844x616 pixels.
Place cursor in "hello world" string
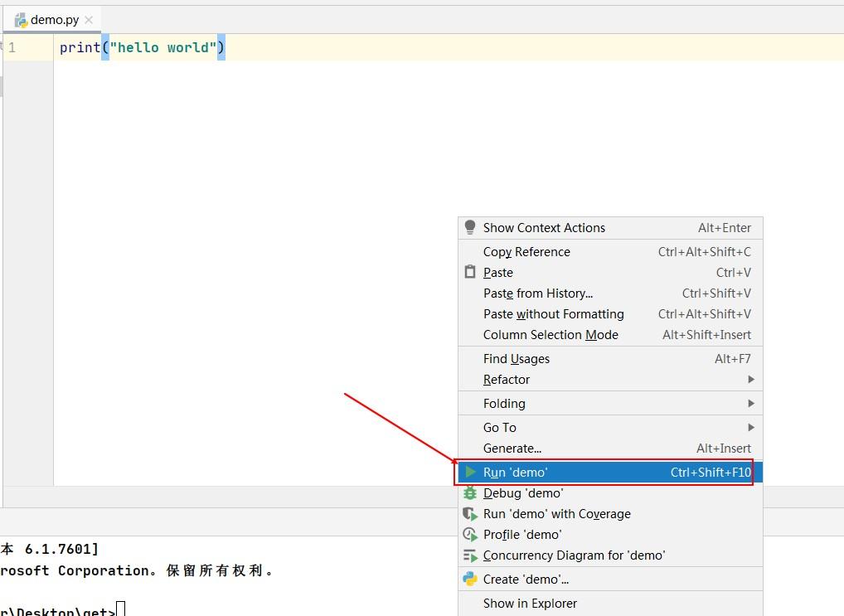[x=163, y=47]
